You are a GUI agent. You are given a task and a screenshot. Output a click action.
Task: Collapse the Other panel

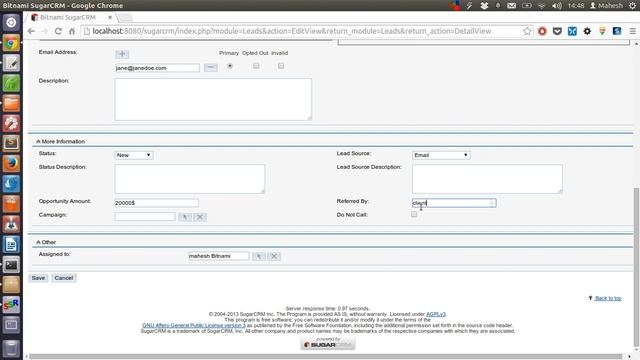[x=38, y=242]
